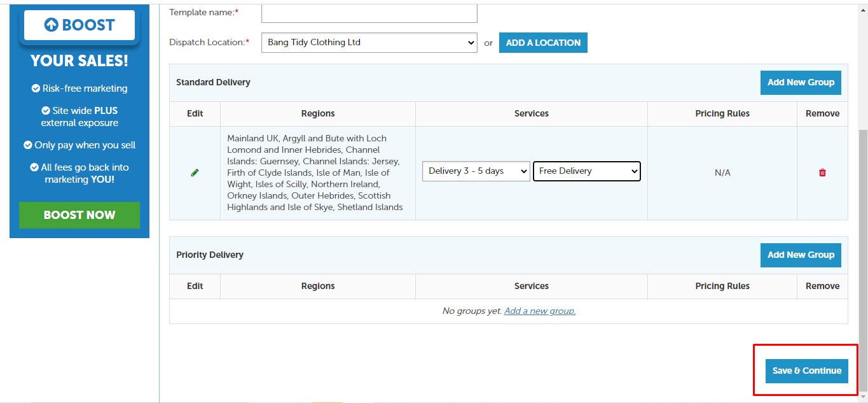Add New Group under Standard Delivery
The width and height of the screenshot is (868, 403).
pyautogui.click(x=801, y=82)
